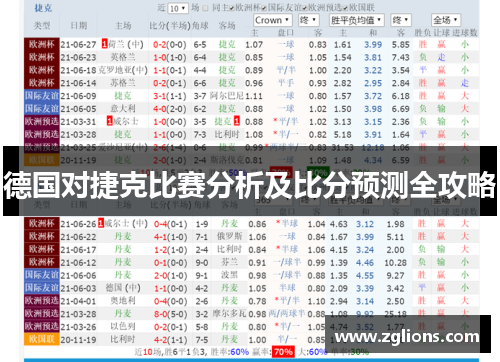
Task: Click handicap 平手 in 21-06-14 row
Action: tap(286, 83)
